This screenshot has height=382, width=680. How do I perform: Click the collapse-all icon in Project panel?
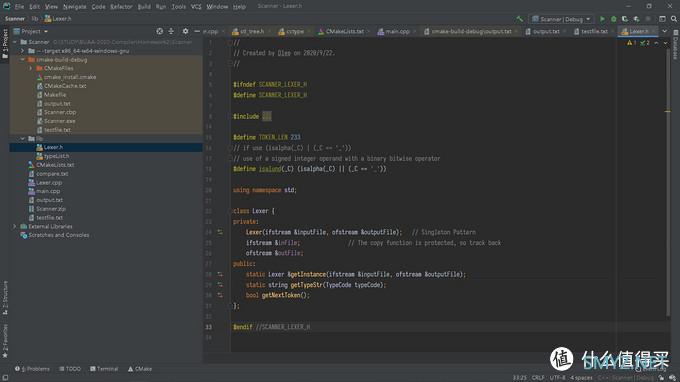coord(171,31)
